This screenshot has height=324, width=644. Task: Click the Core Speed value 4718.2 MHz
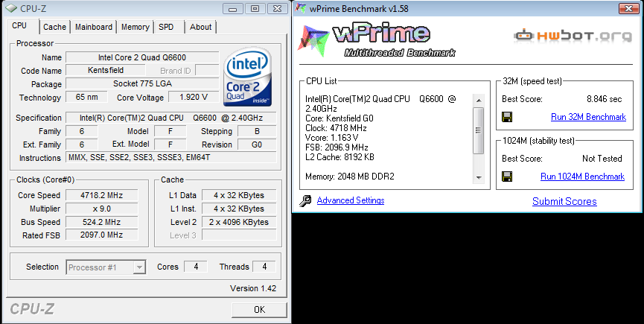coord(101,195)
